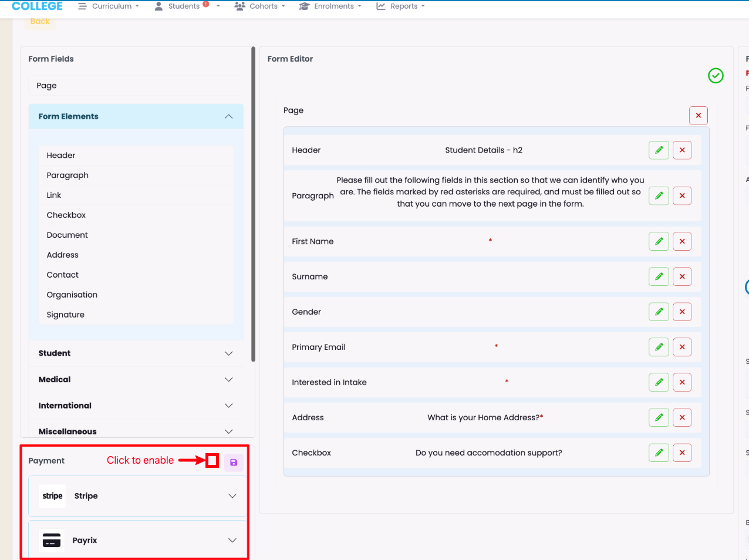
Task: Edit the Address field with pencil icon
Action: click(x=659, y=417)
